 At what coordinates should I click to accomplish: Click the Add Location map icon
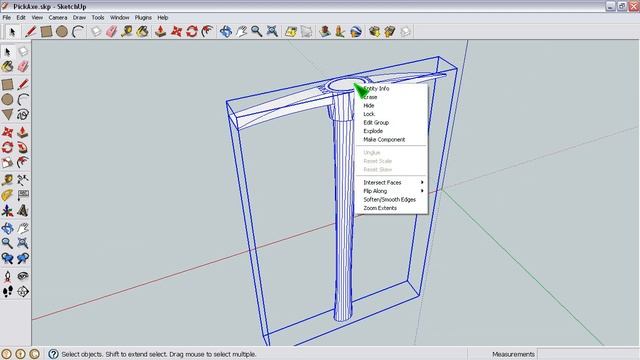click(x=291, y=31)
